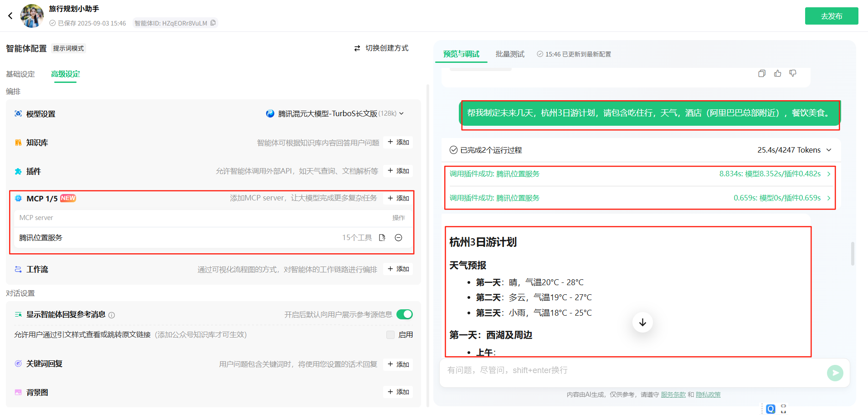This screenshot has width=868, height=415.
Task: Open the travel assistant avatar image
Action: (x=32, y=16)
